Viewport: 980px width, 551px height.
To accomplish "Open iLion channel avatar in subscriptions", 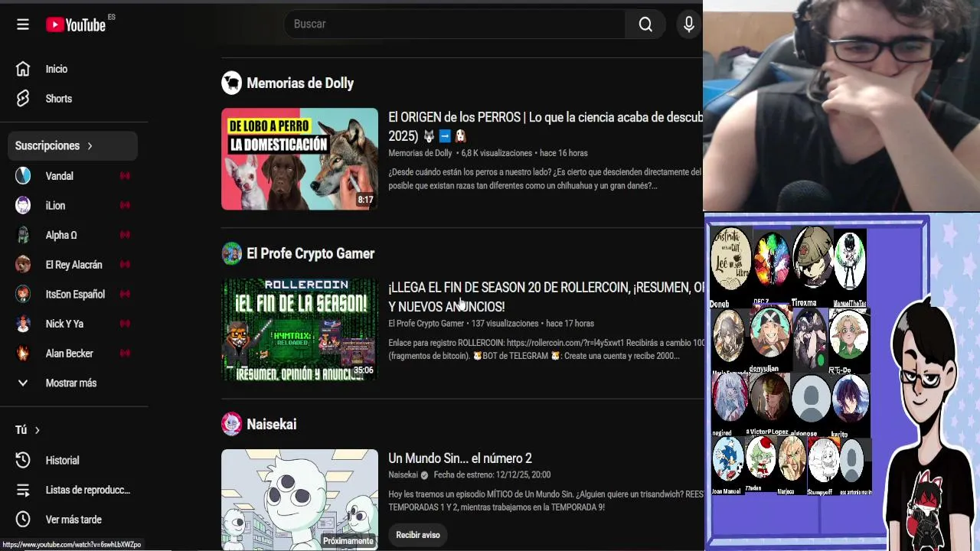I will click(23, 205).
